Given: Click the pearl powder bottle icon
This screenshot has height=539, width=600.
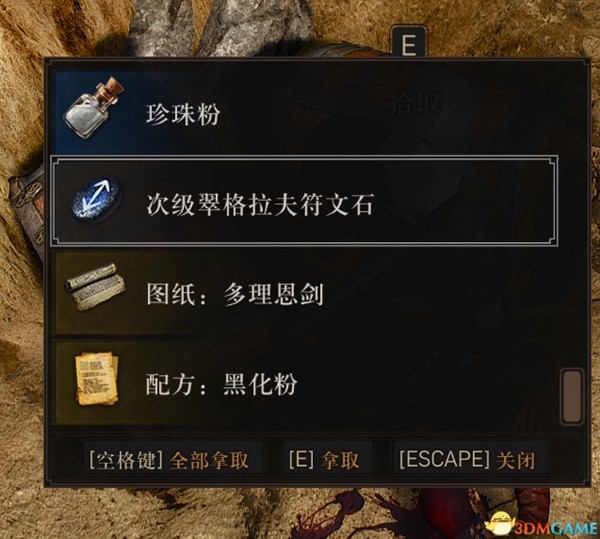Looking at the screenshot, I should [x=94, y=108].
